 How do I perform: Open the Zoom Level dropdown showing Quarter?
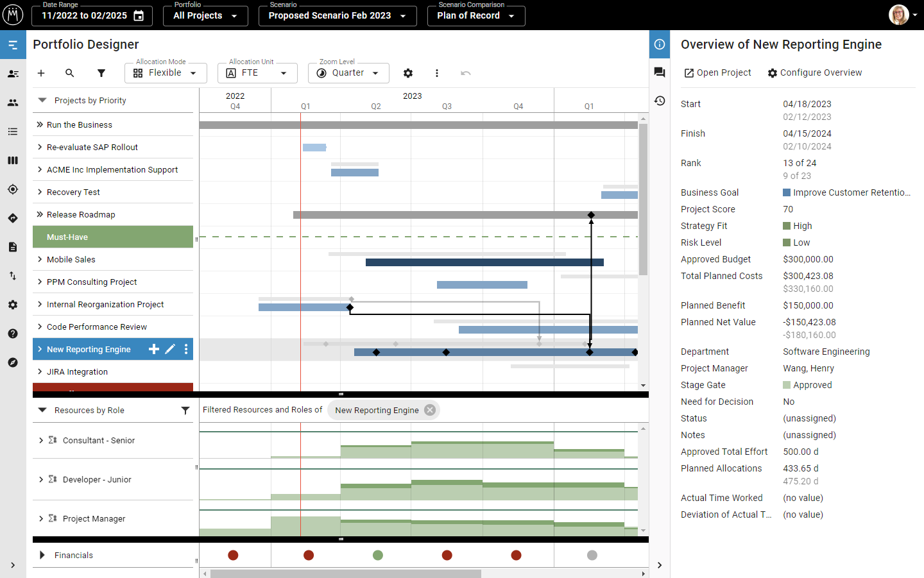tap(348, 73)
